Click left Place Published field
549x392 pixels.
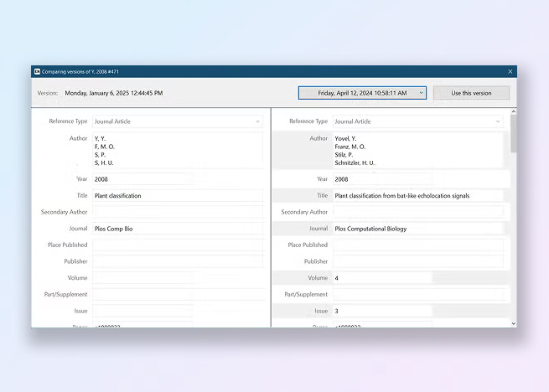click(x=178, y=245)
